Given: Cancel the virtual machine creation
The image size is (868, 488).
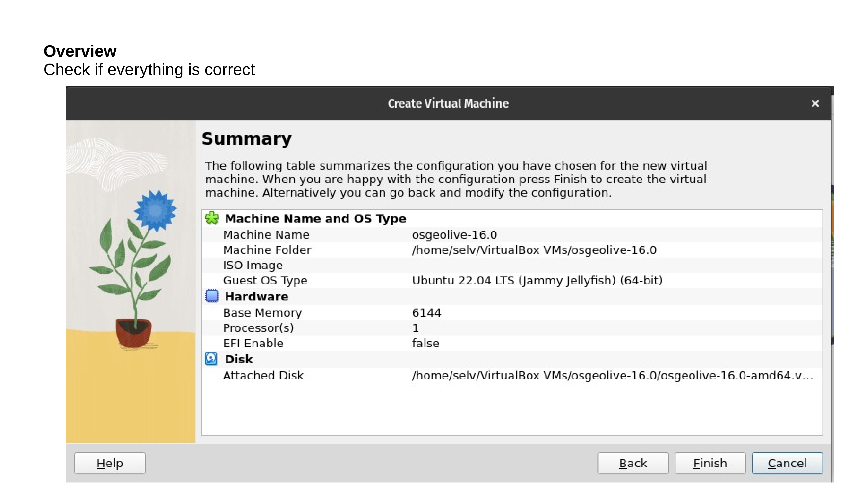Looking at the screenshot, I should point(787,463).
